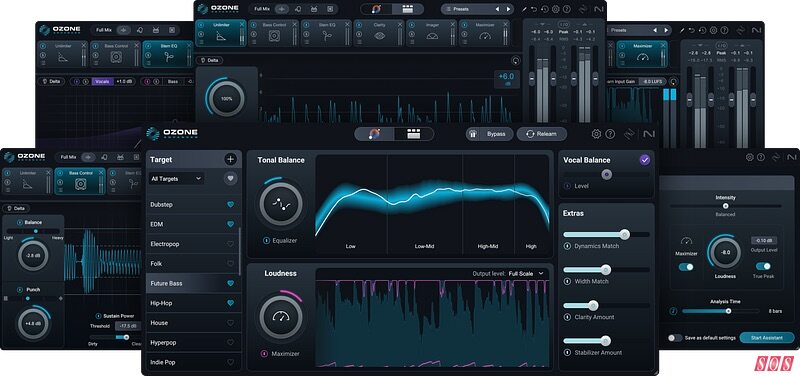Toggle the Maximizer power under Loudness
The height and width of the screenshot is (376, 800).
[264, 353]
